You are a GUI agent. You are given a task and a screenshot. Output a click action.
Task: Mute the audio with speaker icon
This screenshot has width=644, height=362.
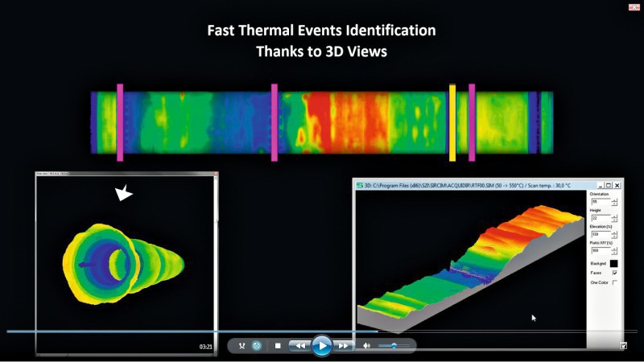pyautogui.click(x=367, y=346)
